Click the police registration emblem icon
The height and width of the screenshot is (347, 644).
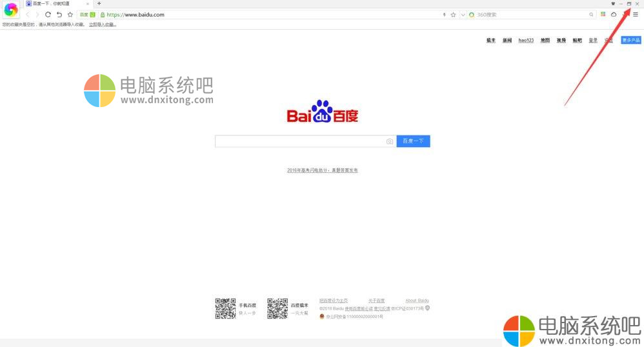[x=322, y=317]
